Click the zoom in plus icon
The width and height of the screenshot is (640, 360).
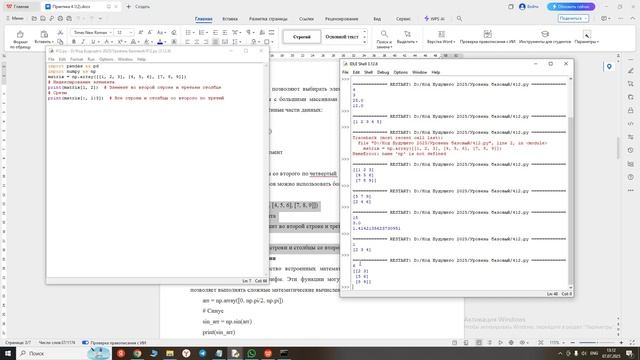click(x=621, y=343)
